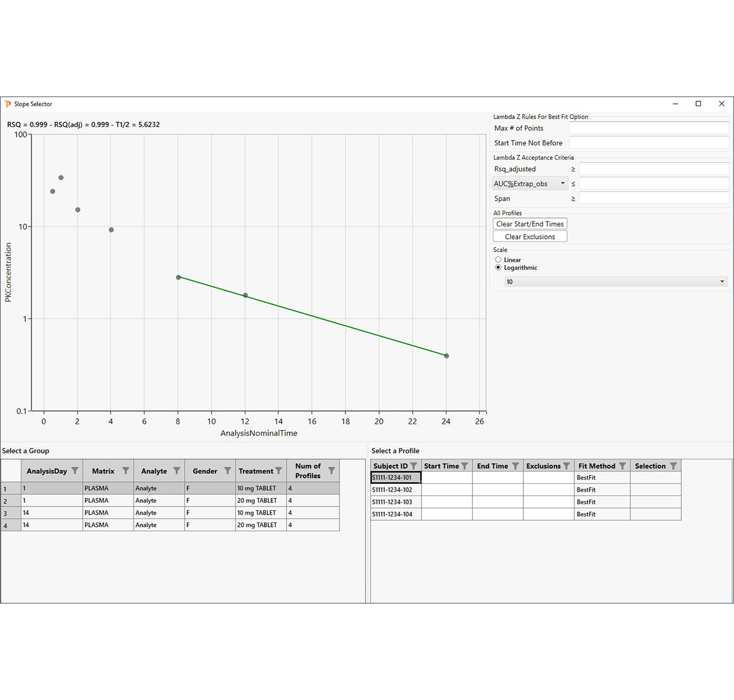This screenshot has width=734, height=700.
Task: Filter the Treatment column
Action: click(279, 470)
